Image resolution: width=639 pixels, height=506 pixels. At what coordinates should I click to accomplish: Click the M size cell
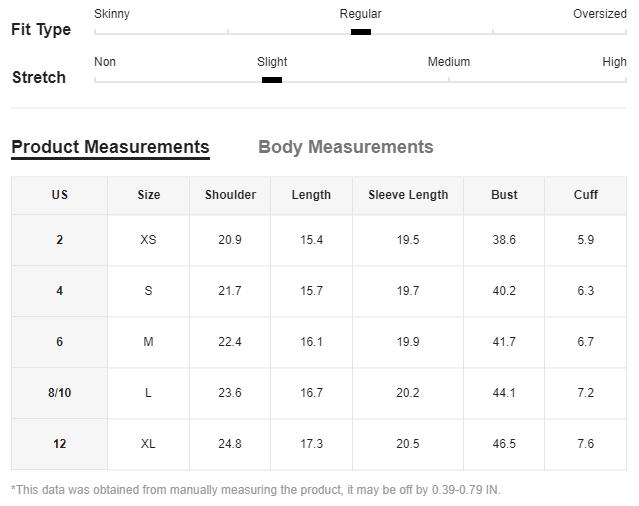[x=148, y=342]
